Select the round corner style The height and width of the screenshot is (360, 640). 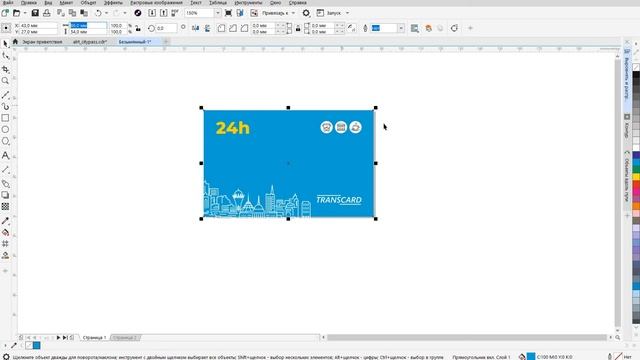(221, 28)
